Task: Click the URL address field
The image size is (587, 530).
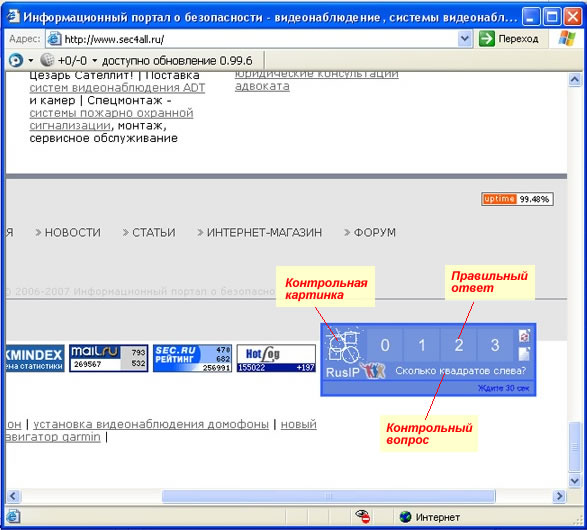Action: coord(260,39)
